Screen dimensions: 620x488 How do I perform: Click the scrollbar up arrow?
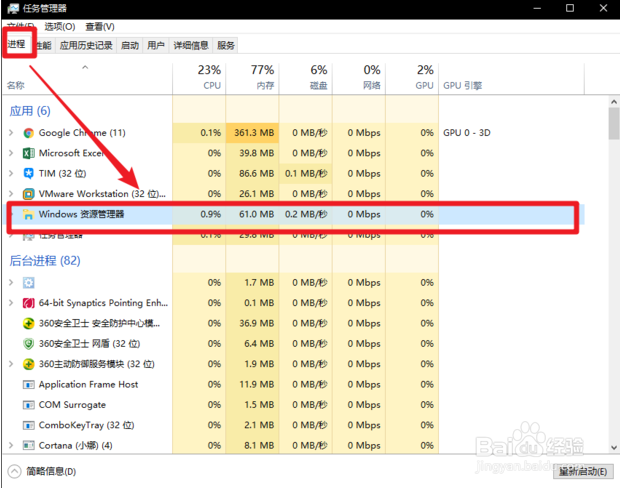[614, 102]
